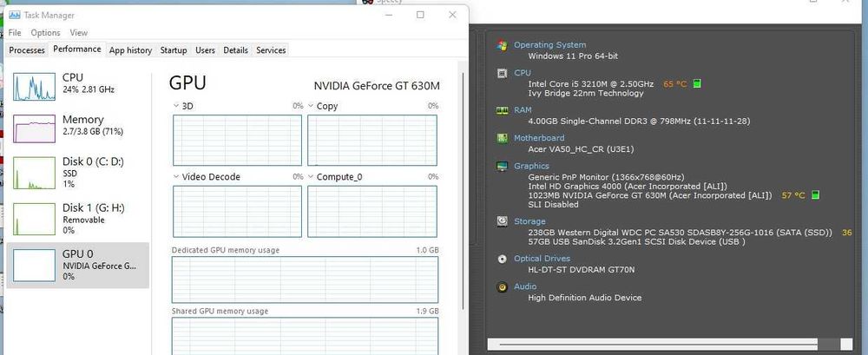Screen dimensions: 868x355
Task: Open the Optical Drives section link in Speccy
Action: pyautogui.click(x=542, y=258)
